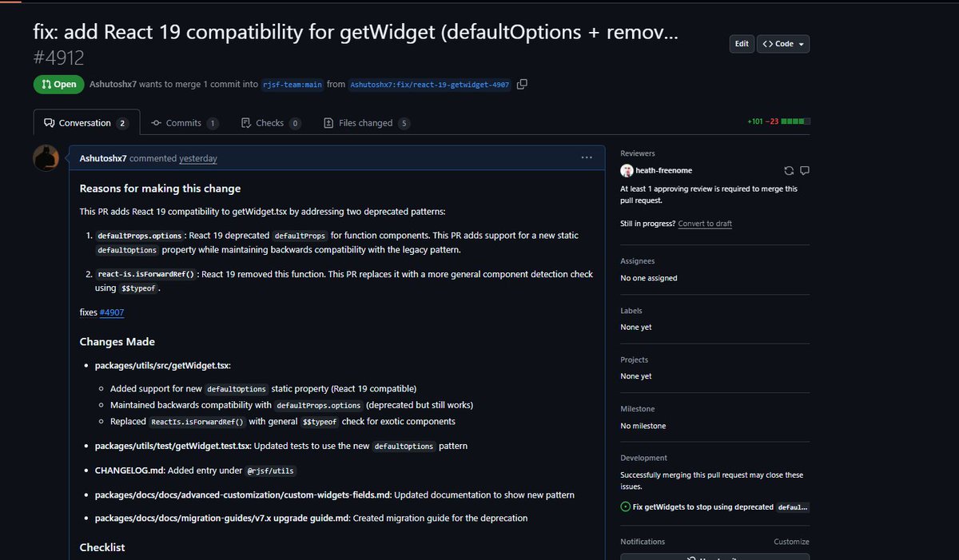Open the comment options ellipsis menu
This screenshot has height=560, width=959.
(587, 157)
